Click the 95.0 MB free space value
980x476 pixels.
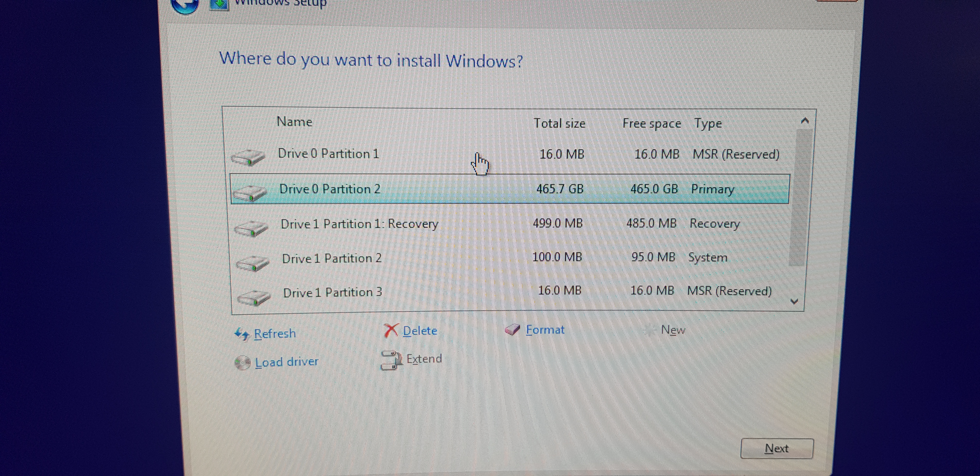(653, 257)
